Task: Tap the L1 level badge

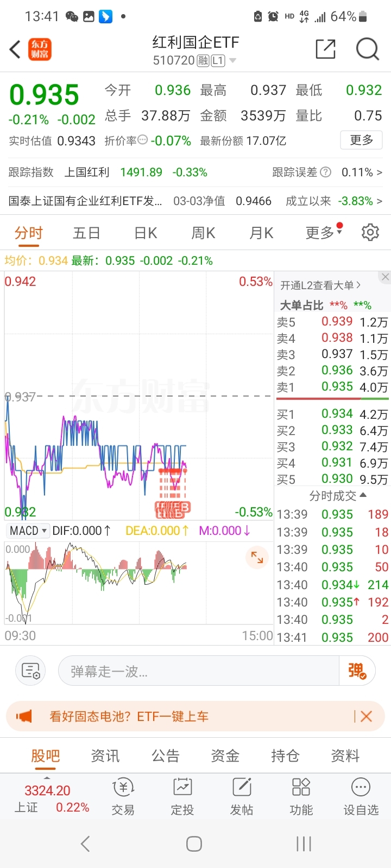Action: (x=218, y=61)
